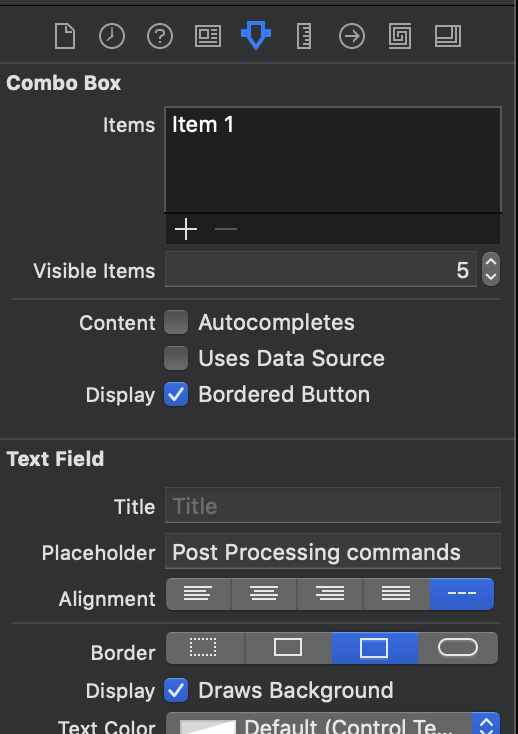Open the Quick Help inspector
This screenshot has height=734, width=518.
tap(160, 36)
